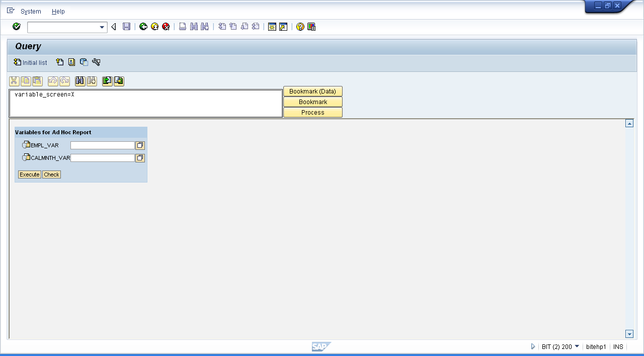
Task: Click the INS insert mode indicator
Action: point(618,347)
